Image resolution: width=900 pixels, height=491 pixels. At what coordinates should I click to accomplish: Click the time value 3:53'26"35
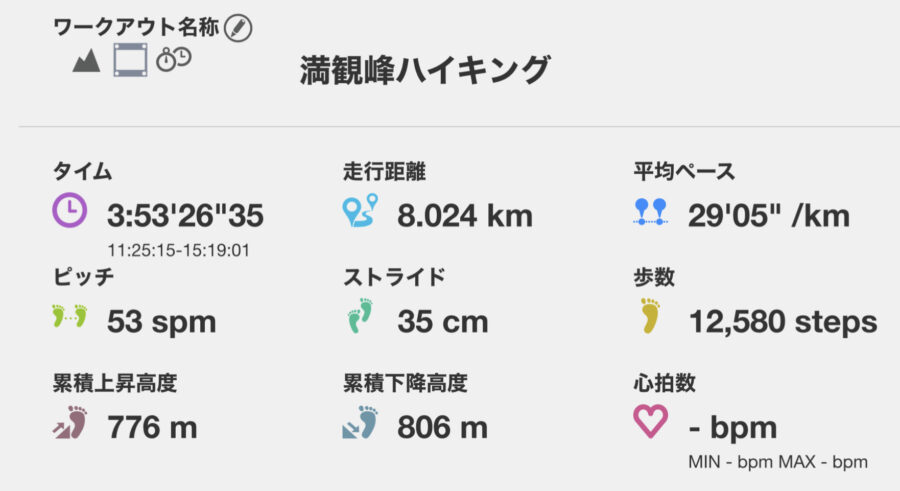(x=185, y=216)
